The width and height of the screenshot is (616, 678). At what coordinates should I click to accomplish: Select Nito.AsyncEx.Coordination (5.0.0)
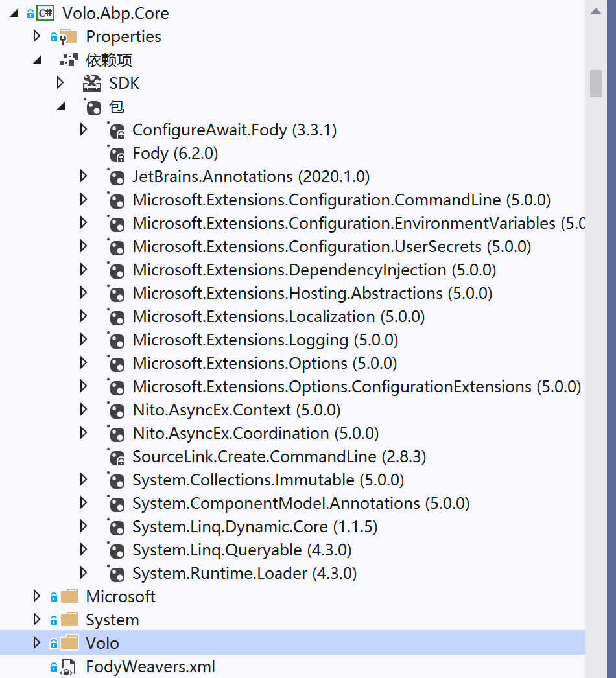(255, 434)
